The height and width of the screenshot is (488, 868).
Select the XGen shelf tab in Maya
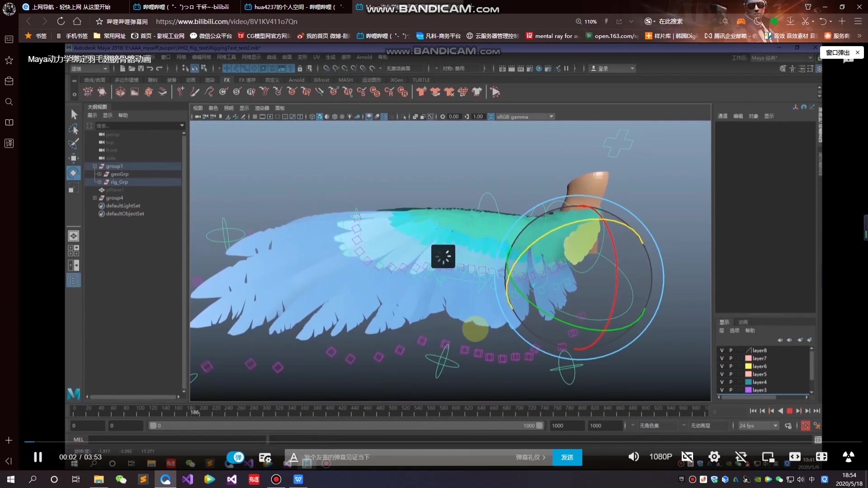coord(396,80)
